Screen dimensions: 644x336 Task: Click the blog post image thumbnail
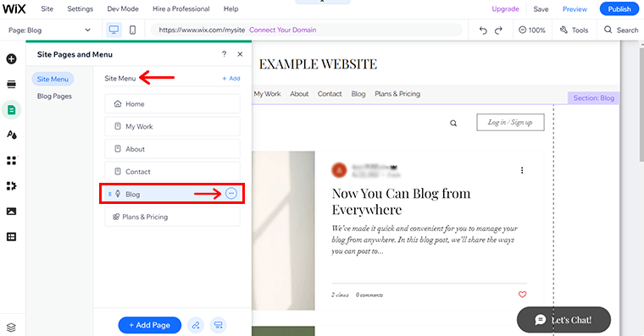pyautogui.click(x=283, y=230)
